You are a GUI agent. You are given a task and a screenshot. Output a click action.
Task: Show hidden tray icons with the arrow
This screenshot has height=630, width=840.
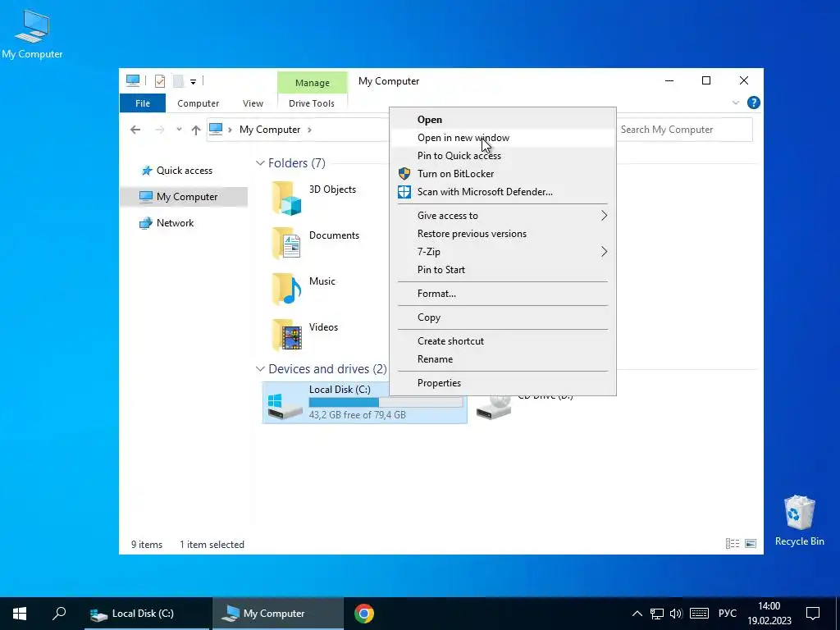[x=637, y=614]
